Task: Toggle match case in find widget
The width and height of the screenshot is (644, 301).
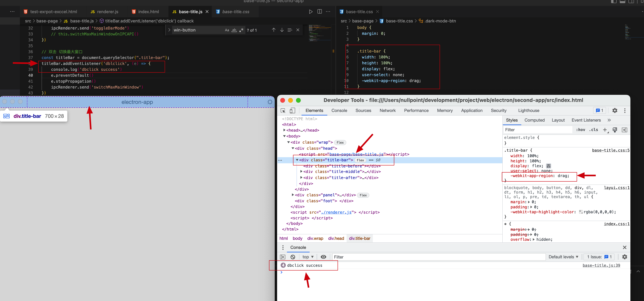Action: tap(227, 30)
